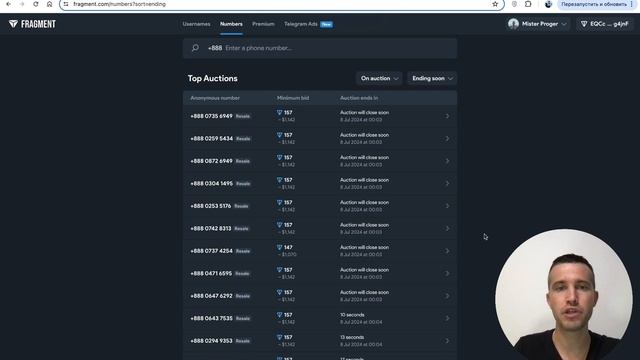This screenshot has height=360, width=640.
Task: Open the row arrow for +888 0737 4254
Action: click(447, 251)
